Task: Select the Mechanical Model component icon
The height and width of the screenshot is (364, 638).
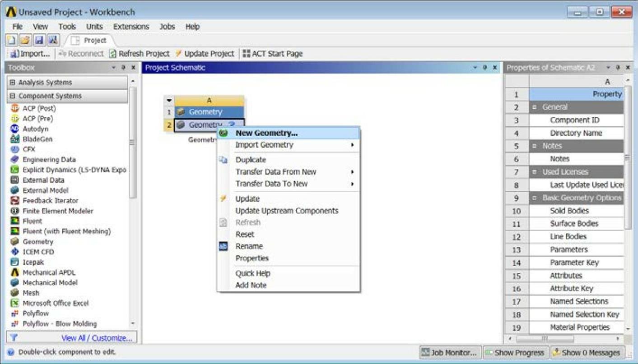Action: (x=15, y=283)
